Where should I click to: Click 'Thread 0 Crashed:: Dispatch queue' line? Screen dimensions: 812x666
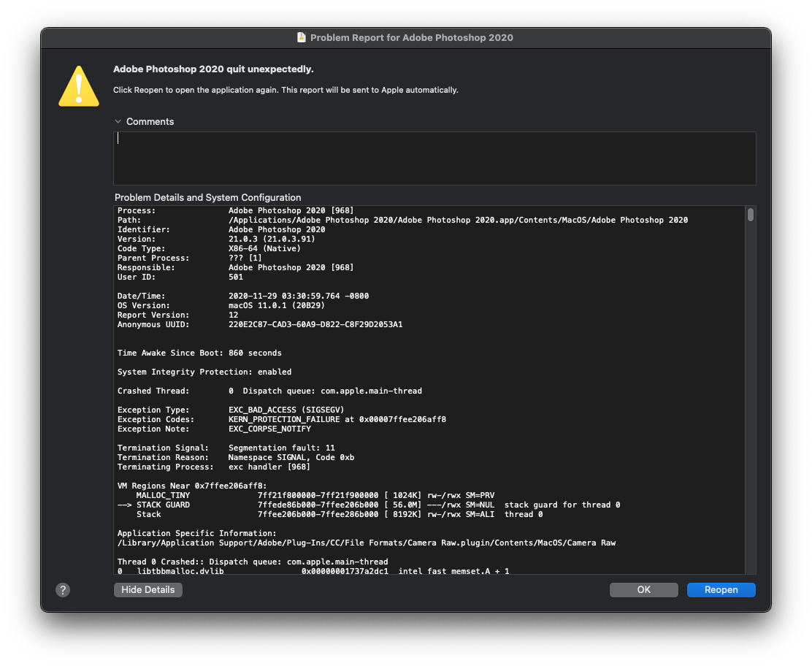(x=253, y=562)
